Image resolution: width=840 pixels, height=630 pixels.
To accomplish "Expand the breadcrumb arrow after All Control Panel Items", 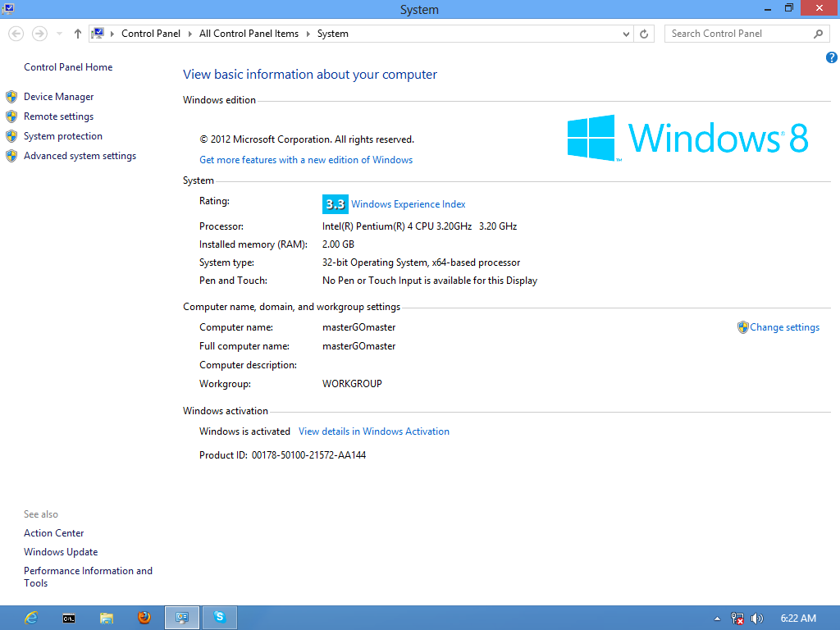I will point(308,34).
